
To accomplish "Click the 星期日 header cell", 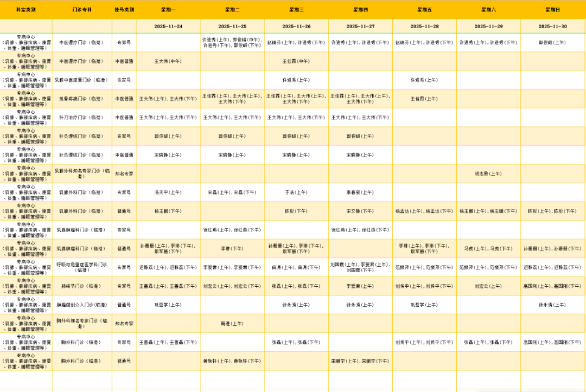I will (x=553, y=10).
